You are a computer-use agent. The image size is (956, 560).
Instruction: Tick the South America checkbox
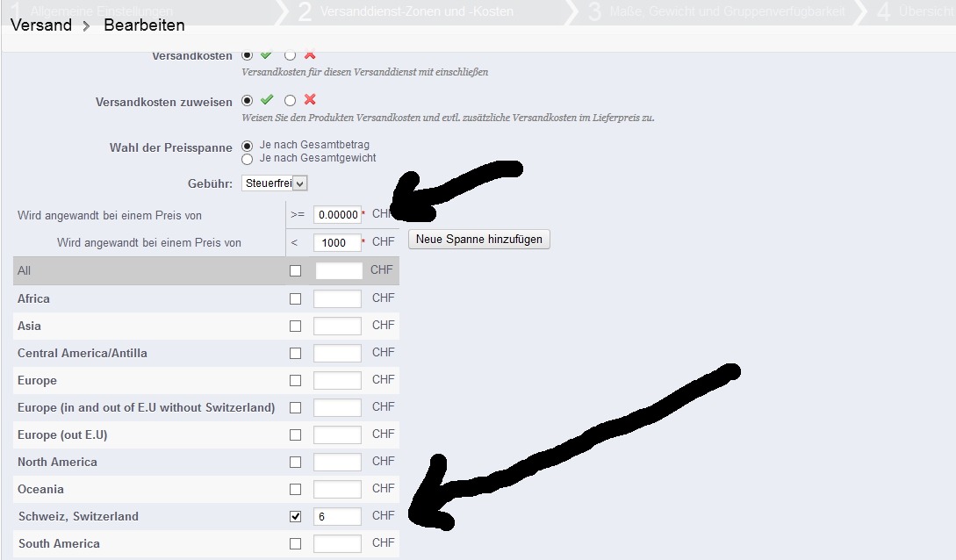295,543
